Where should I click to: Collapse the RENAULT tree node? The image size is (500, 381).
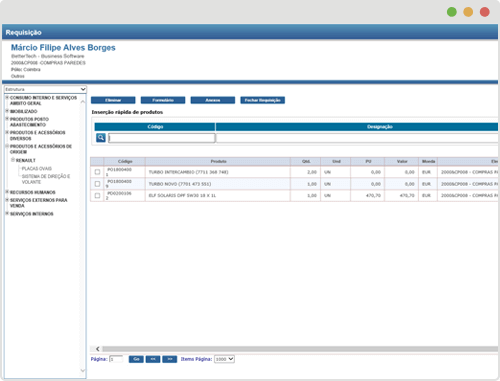13,160
